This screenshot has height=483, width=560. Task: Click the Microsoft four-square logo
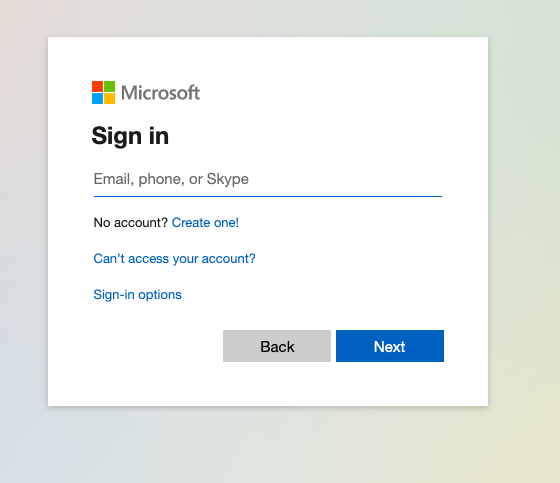[x=104, y=93]
